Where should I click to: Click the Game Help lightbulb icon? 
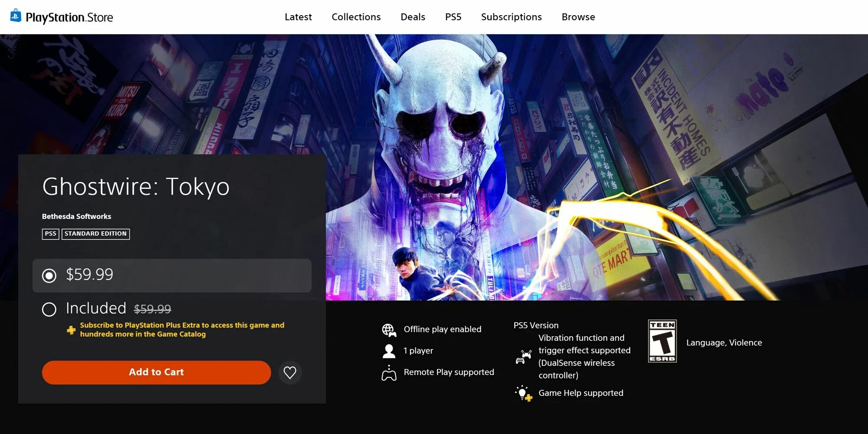[523, 393]
